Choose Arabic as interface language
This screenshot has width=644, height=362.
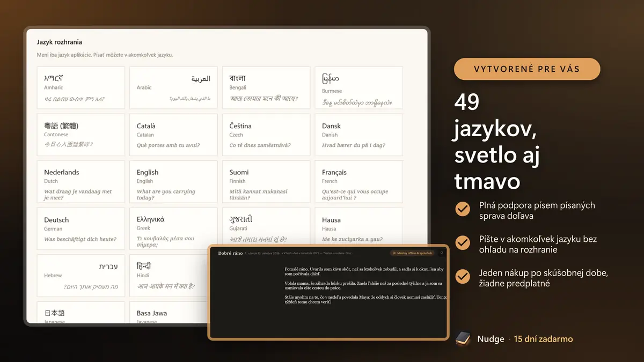pyautogui.click(x=173, y=88)
